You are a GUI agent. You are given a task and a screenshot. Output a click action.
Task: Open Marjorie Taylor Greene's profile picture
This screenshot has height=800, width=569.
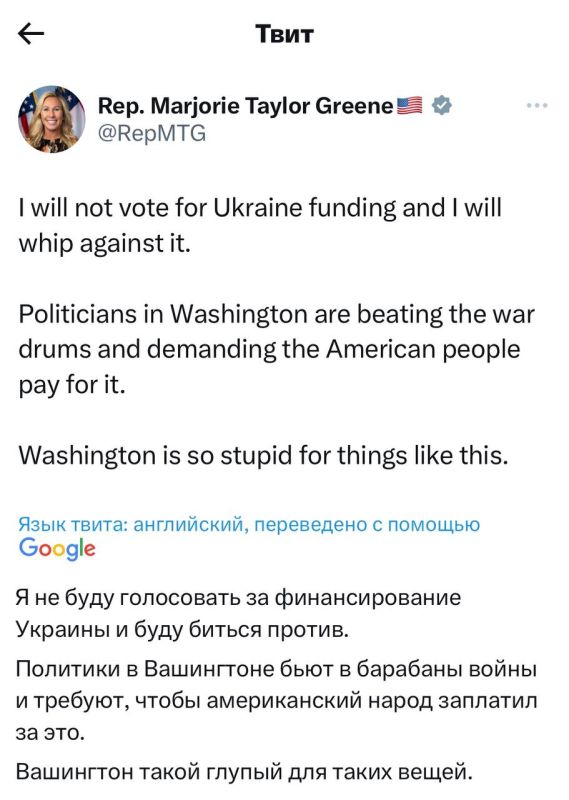click(x=52, y=119)
